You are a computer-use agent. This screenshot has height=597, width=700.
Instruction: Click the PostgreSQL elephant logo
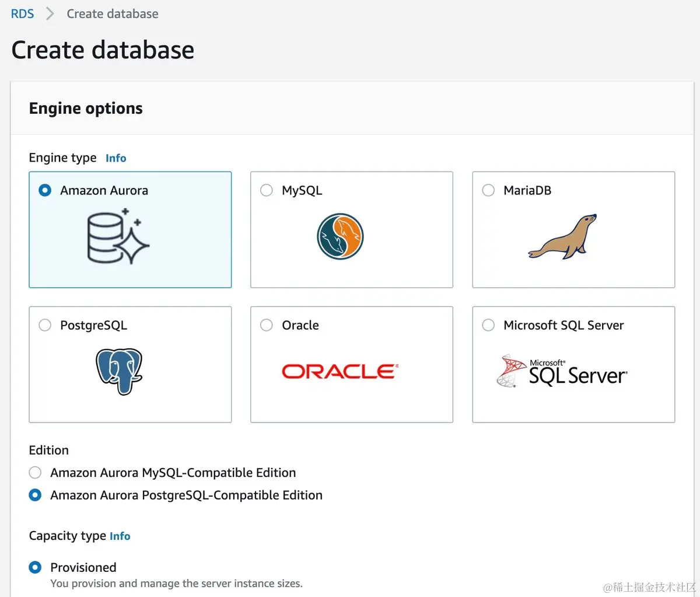click(119, 371)
